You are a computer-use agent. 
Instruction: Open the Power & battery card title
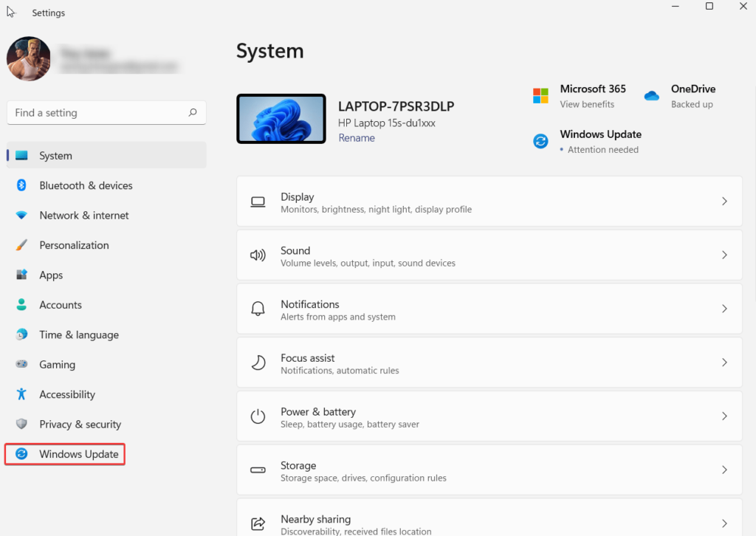(317, 412)
